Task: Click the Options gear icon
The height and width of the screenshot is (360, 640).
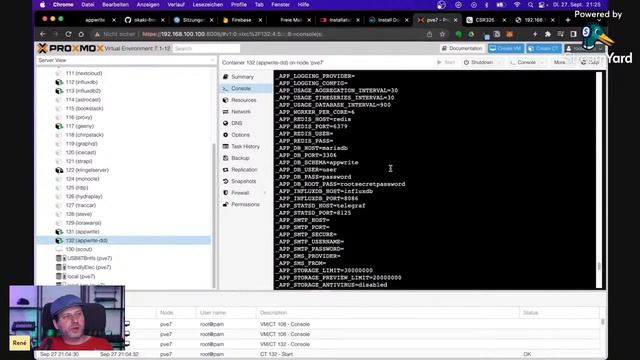Action: (x=225, y=135)
